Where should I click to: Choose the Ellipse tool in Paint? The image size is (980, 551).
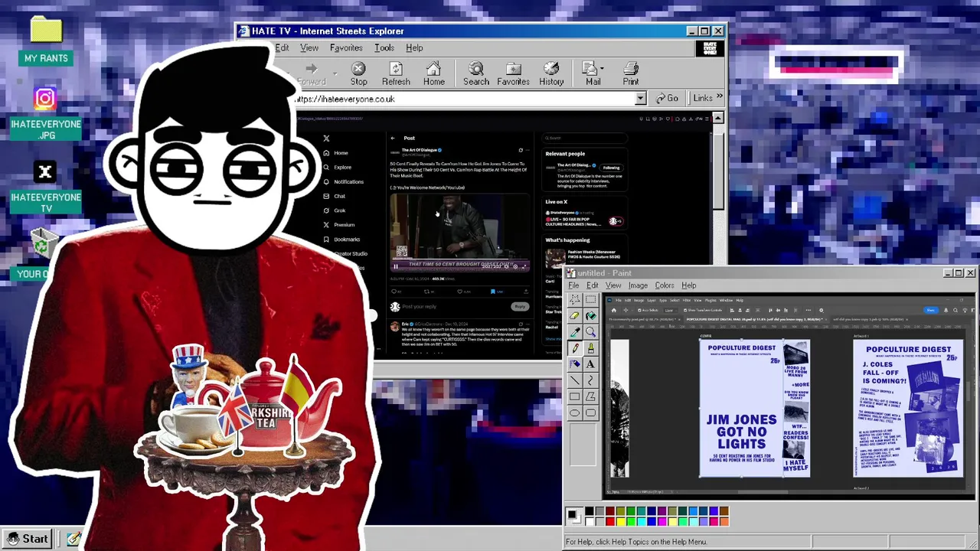click(x=574, y=412)
